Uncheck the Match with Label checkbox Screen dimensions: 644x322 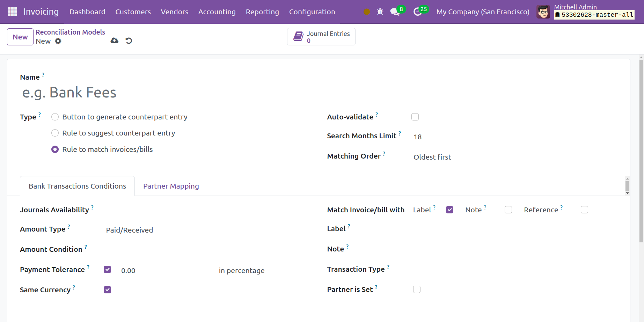tap(449, 210)
